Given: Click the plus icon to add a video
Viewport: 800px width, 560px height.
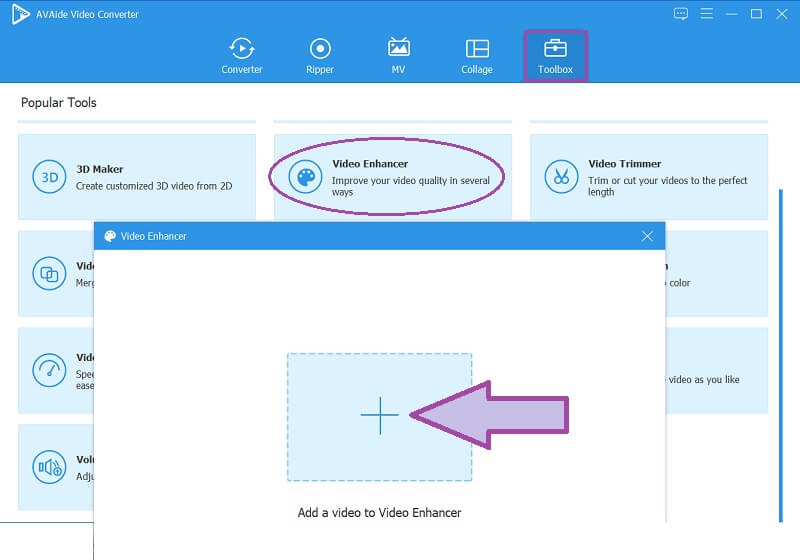Looking at the screenshot, I should 380,416.
